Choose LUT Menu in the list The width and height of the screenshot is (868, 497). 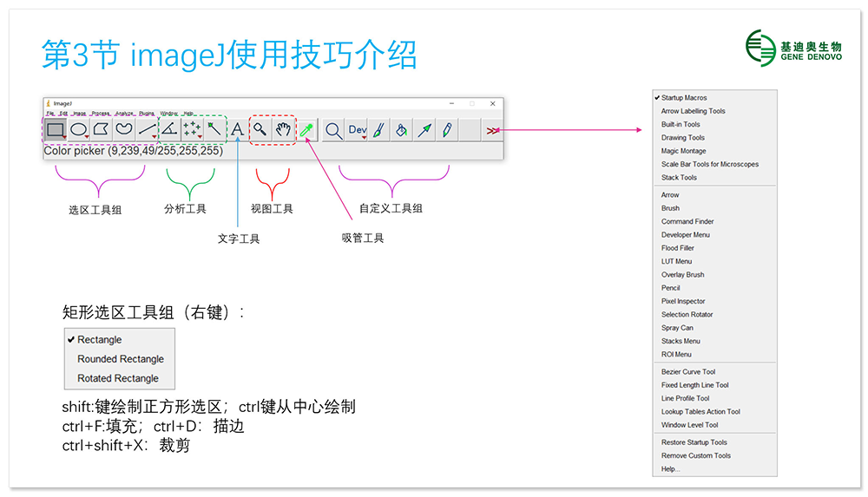(714, 261)
